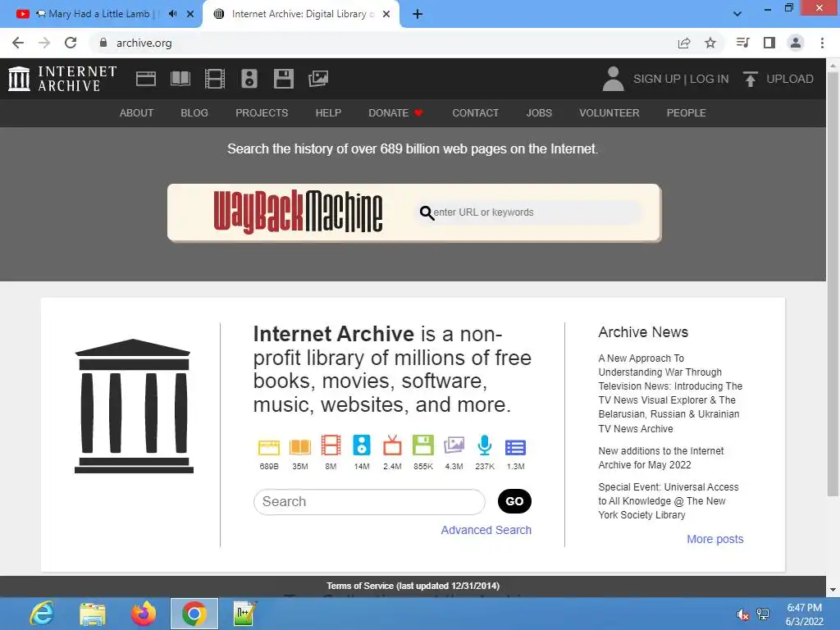Open the Images icon in top navigation

pyautogui.click(x=318, y=79)
